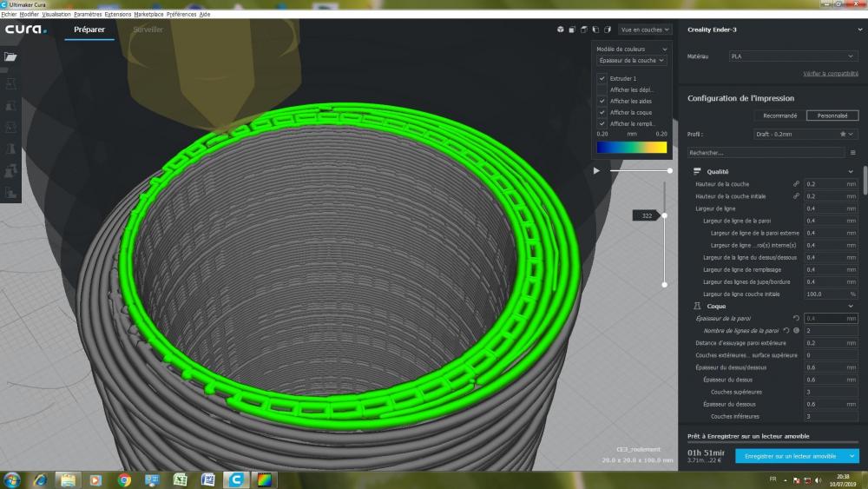
Task: Click link icon beside Hauteur de la couche initiale
Action: [x=796, y=196]
